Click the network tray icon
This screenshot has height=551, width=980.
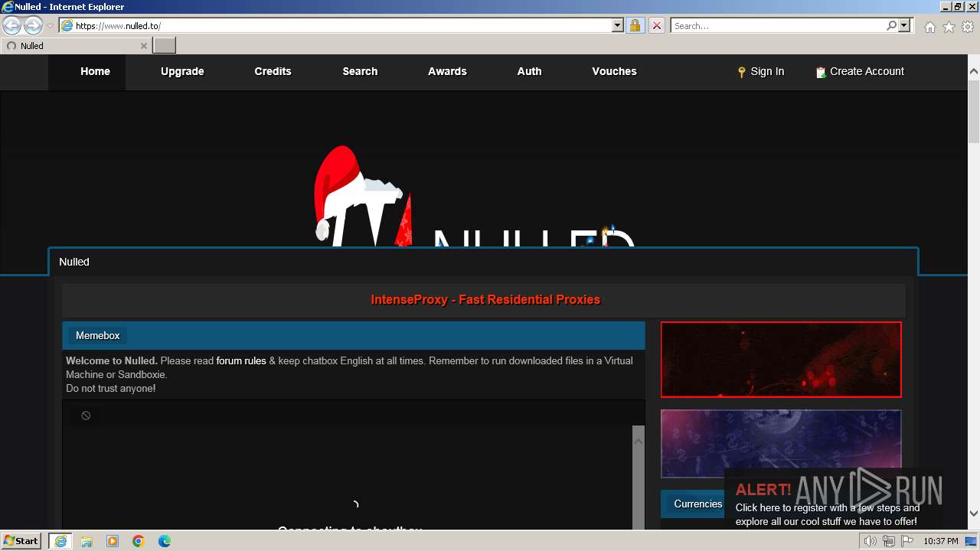click(888, 541)
